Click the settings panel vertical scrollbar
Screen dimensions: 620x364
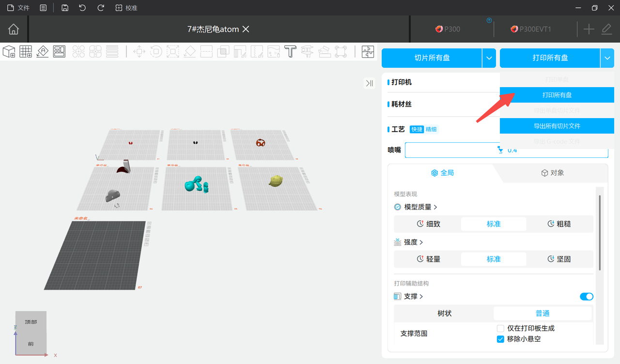pyautogui.click(x=600, y=232)
